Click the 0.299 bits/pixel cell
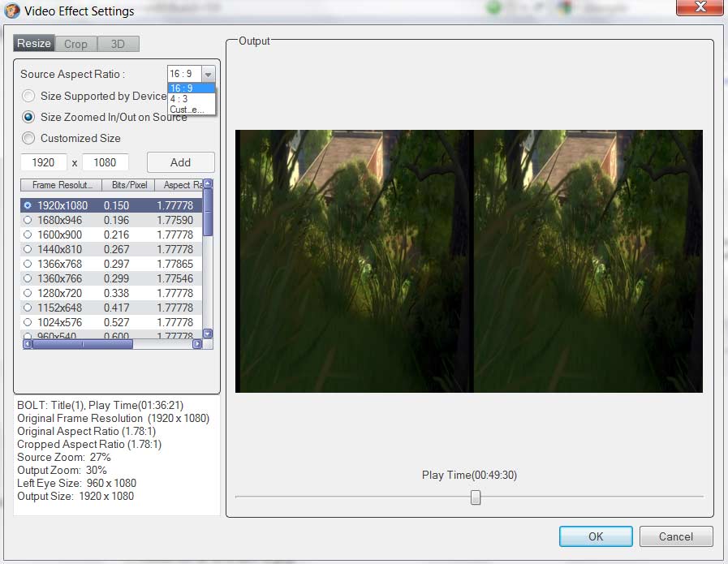Viewport: 728px width, 564px height. (x=117, y=278)
